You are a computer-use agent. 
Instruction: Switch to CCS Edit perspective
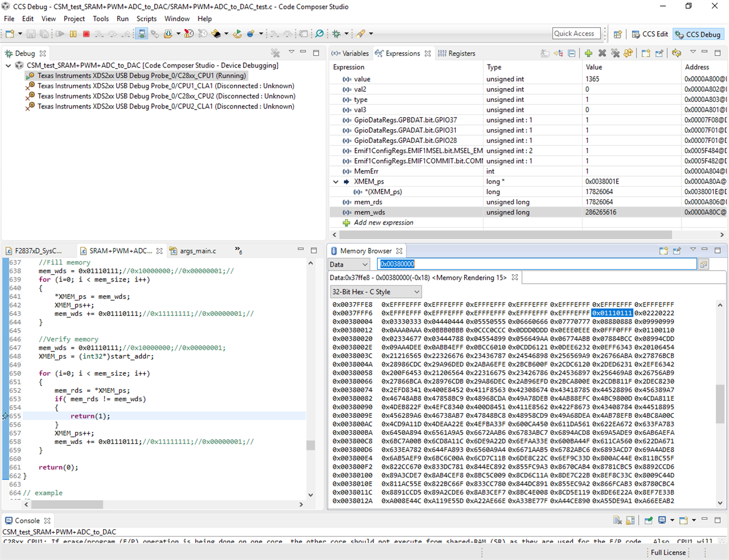pyautogui.click(x=650, y=34)
